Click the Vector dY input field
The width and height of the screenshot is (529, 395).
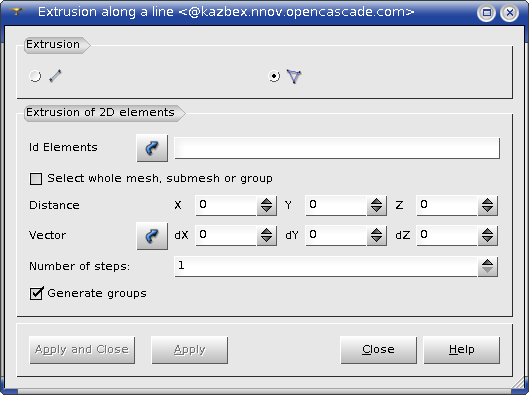click(336, 235)
